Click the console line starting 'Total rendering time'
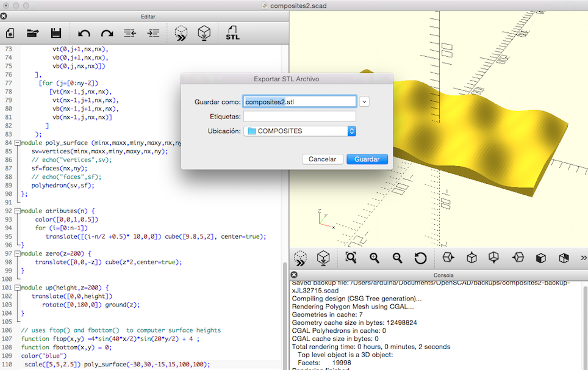 tap(371, 347)
